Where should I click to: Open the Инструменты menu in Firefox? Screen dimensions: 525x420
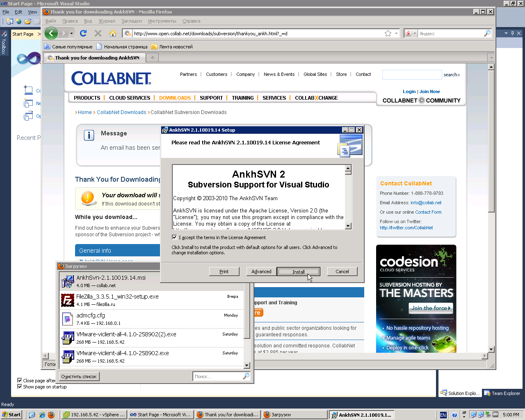[162, 21]
